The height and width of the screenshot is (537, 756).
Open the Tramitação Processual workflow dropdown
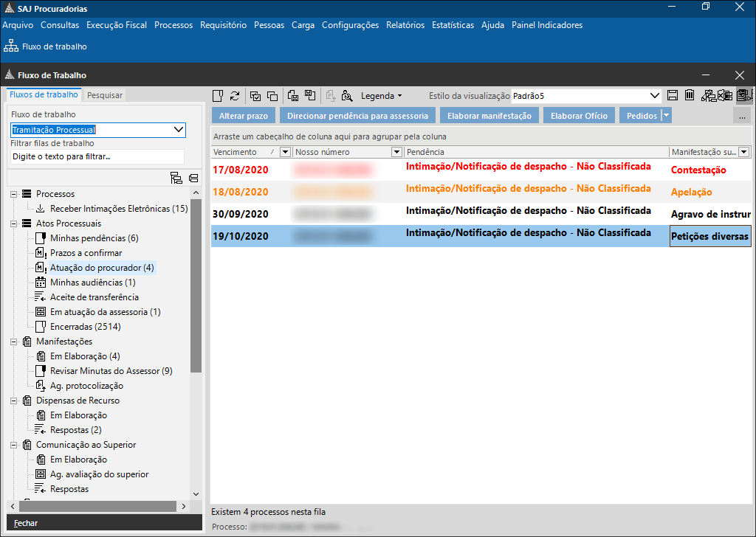178,130
